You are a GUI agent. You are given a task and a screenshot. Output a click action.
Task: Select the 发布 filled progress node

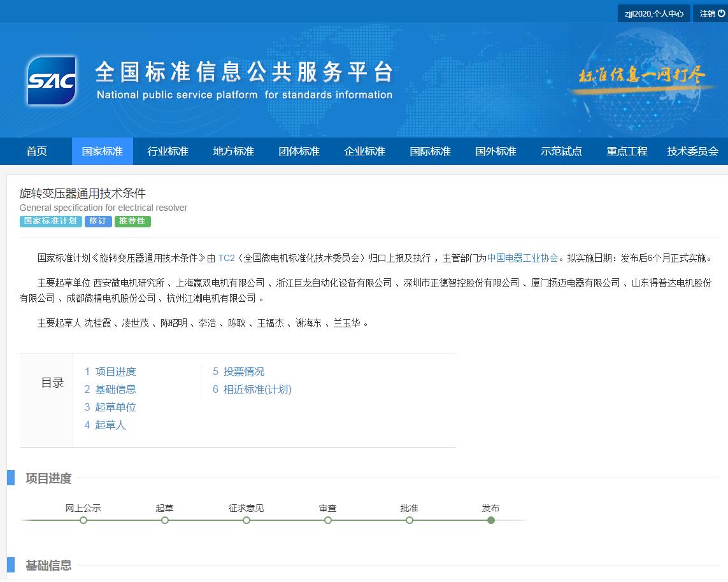click(x=490, y=520)
